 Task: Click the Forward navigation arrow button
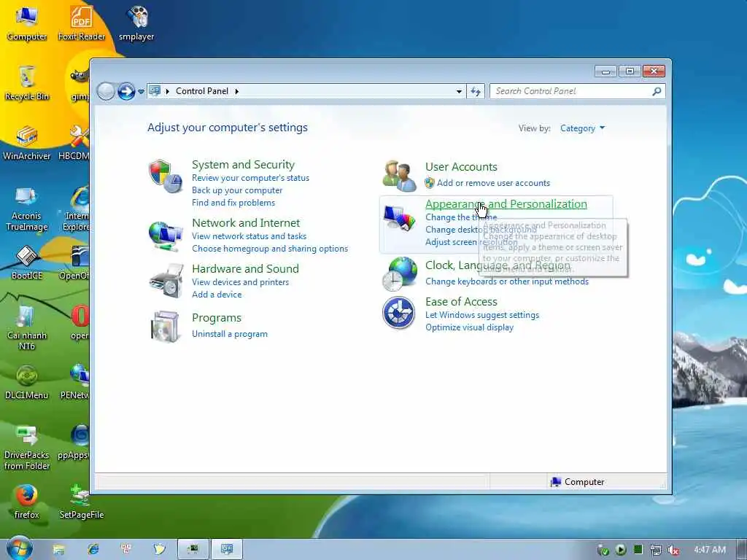coord(126,91)
